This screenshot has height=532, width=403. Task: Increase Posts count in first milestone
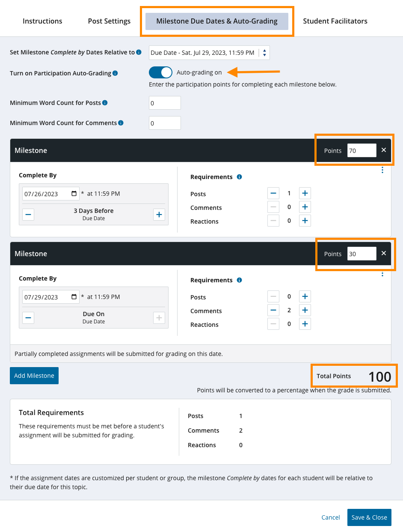(305, 193)
